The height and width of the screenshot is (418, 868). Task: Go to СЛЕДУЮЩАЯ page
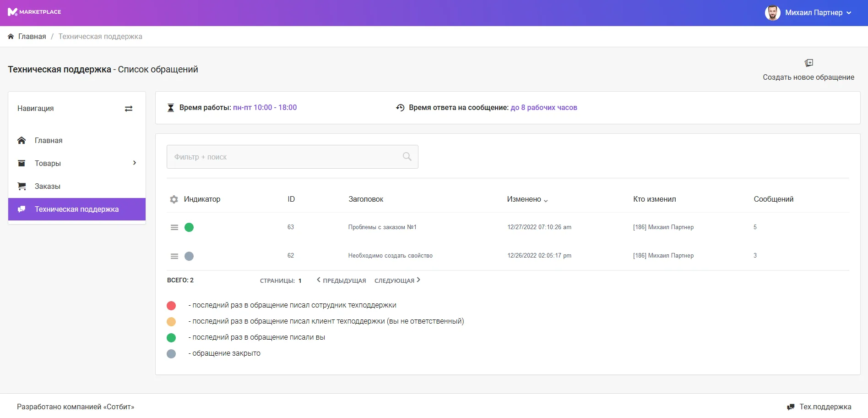click(x=397, y=280)
